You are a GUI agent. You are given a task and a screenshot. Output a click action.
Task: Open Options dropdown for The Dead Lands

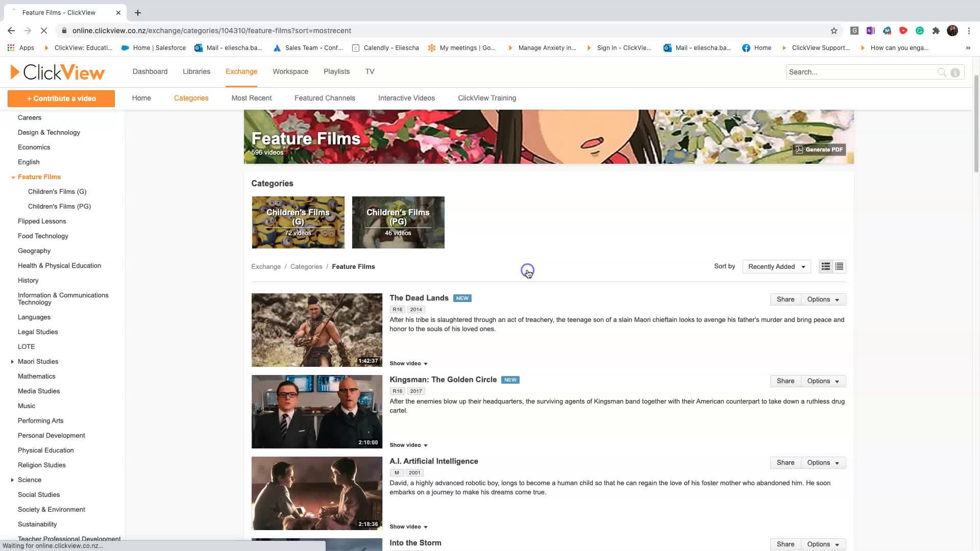[823, 299]
